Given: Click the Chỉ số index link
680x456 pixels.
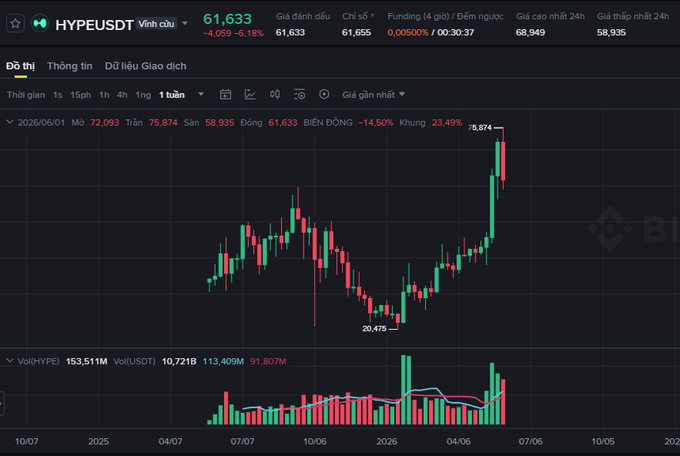Looking at the screenshot, I should coord(358,16).
